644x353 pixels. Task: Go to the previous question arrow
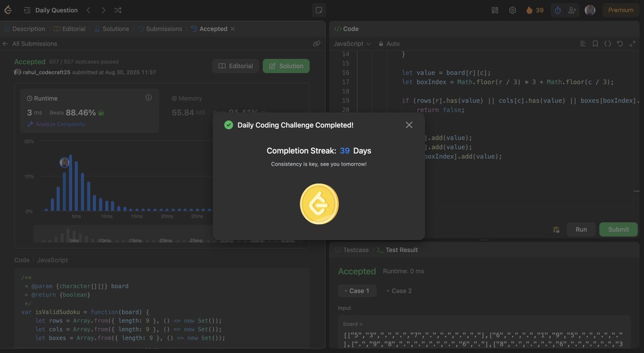[x=89, y=10]
